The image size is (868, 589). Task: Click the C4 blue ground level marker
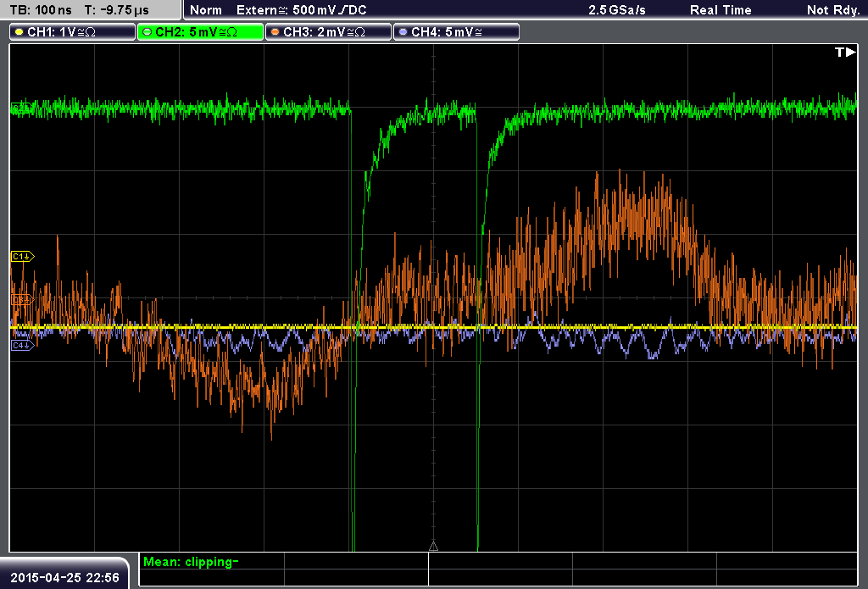click(x=22, y=346)
